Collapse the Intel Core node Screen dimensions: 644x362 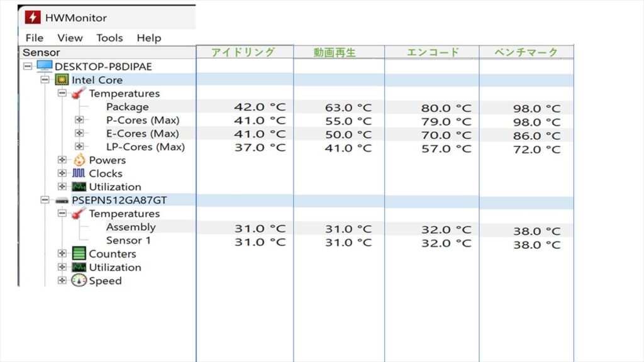[45, 79]
